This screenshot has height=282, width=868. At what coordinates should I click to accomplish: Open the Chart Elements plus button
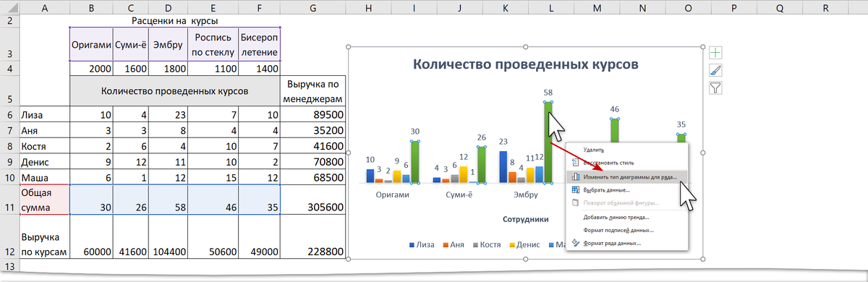(x=716, y=53)
